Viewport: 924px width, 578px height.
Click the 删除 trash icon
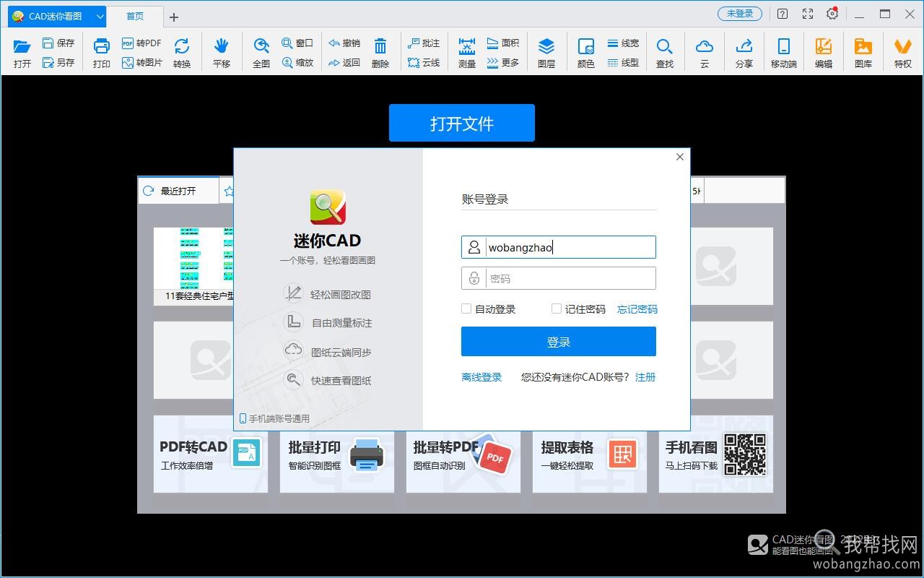click(380, 46)
